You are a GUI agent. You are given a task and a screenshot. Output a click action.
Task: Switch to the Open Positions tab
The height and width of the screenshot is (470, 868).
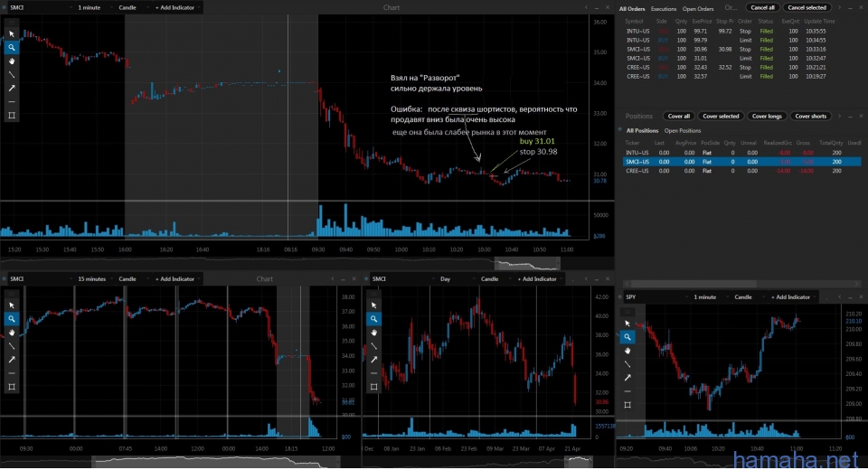pos(682,131)
